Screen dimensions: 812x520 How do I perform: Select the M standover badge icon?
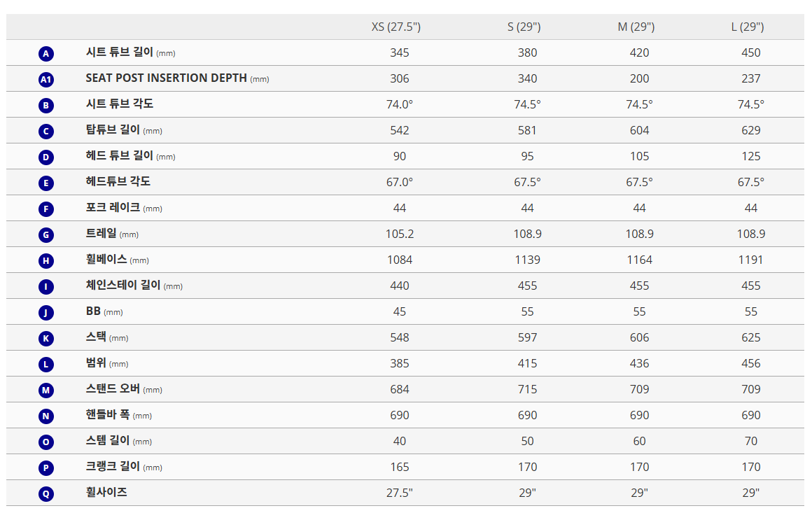46,390
